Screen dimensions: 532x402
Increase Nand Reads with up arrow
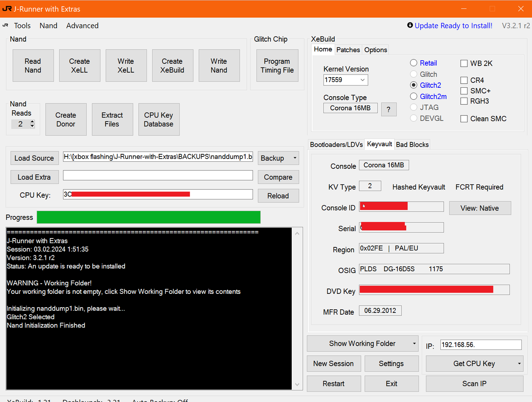32,122
